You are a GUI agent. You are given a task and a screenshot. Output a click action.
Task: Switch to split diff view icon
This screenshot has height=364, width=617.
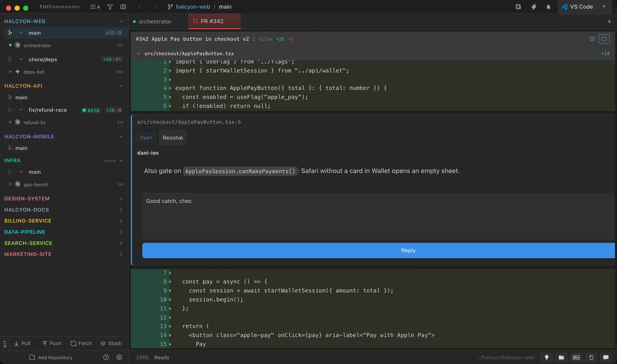[592, 39]
